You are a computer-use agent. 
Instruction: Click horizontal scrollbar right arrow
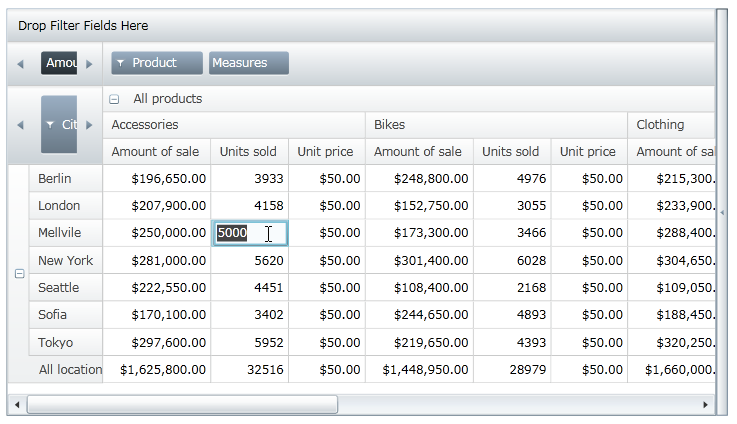[x=705, y=405]
